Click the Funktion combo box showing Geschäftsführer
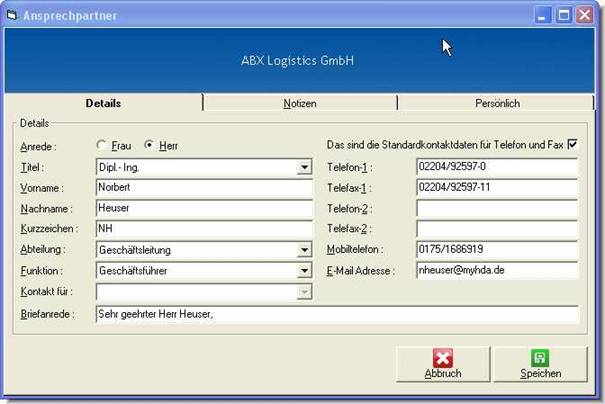The width and height of the screenshot is (605, 404). pyautogui.click(x=204, y=271)
